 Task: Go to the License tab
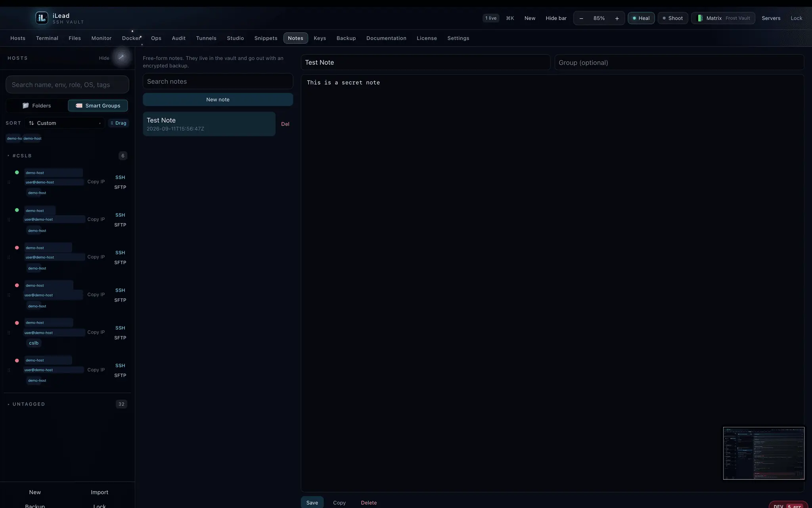[427, 38]
